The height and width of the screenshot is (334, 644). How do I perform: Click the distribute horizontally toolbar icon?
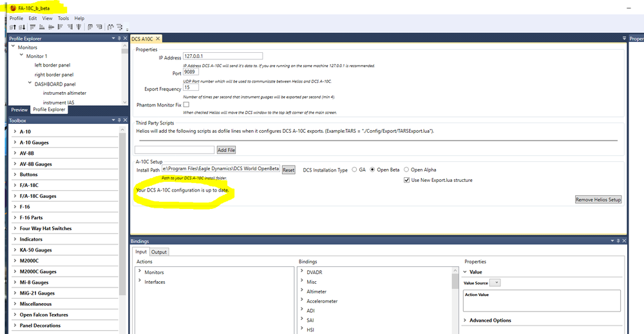[x=90, y=27]
